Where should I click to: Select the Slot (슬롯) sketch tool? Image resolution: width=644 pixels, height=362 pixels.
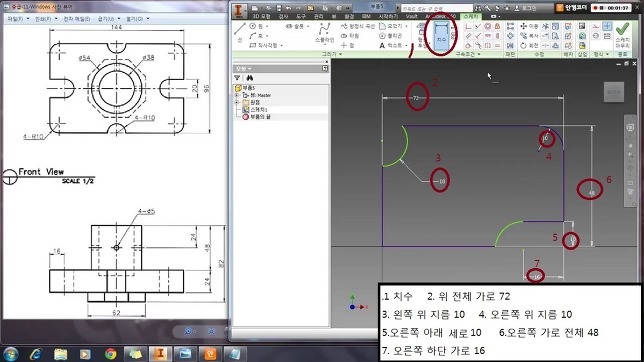(295, 26)
